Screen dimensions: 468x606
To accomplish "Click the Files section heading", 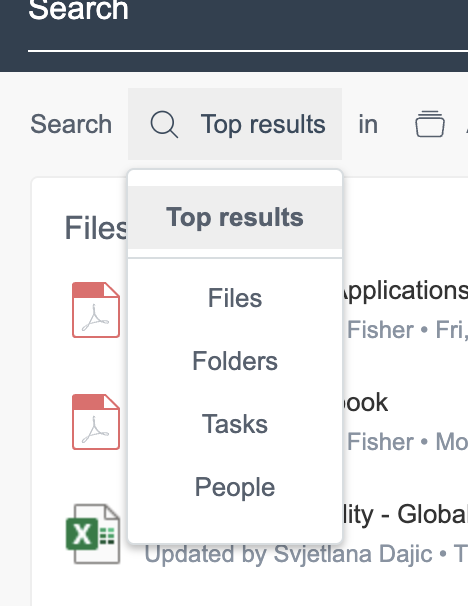I will point(96,228).
